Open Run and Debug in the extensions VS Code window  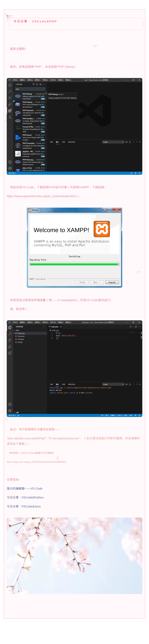click(10, 104)
